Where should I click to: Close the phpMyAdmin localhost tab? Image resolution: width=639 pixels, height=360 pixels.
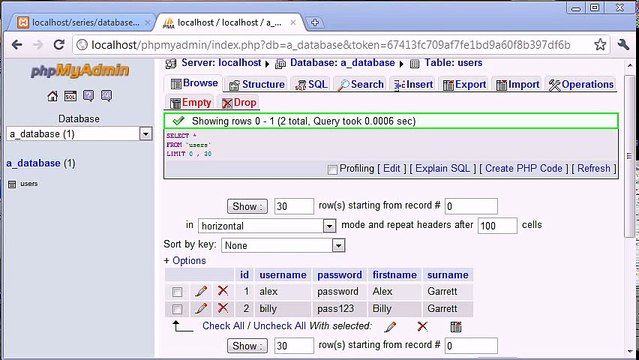click(293, 23)
